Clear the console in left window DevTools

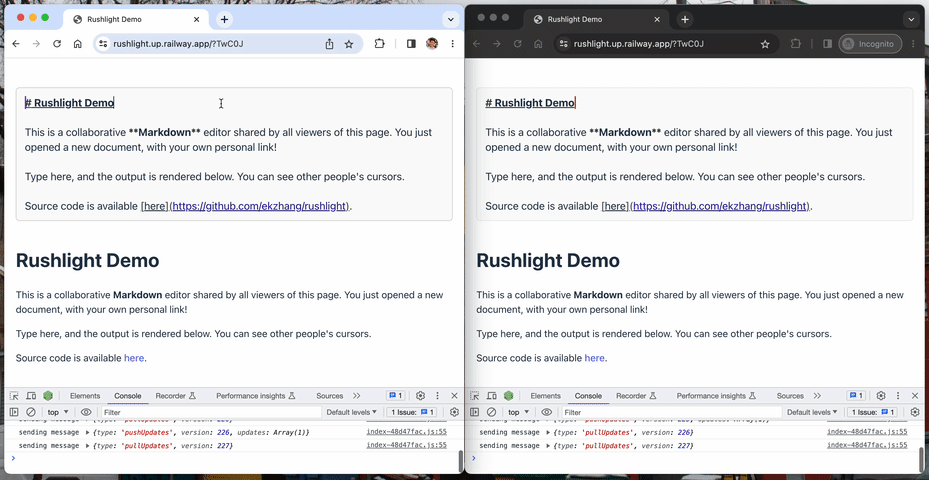click(x=31, y=412)
